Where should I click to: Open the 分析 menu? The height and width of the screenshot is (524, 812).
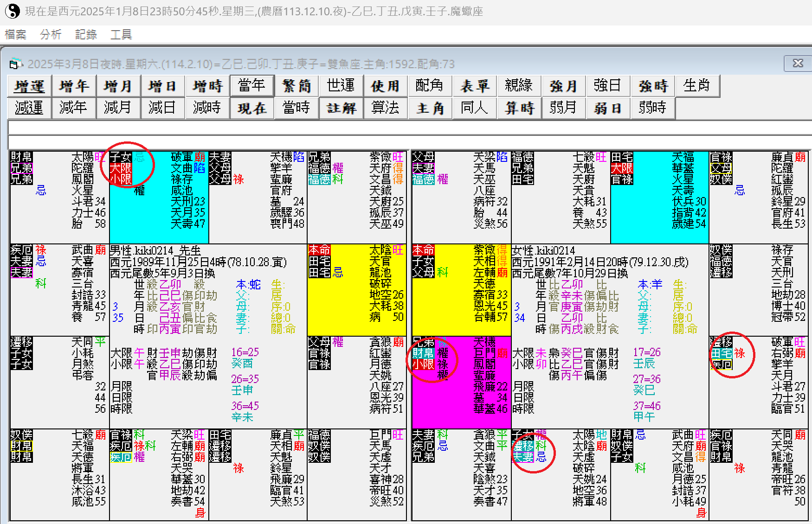50,34
